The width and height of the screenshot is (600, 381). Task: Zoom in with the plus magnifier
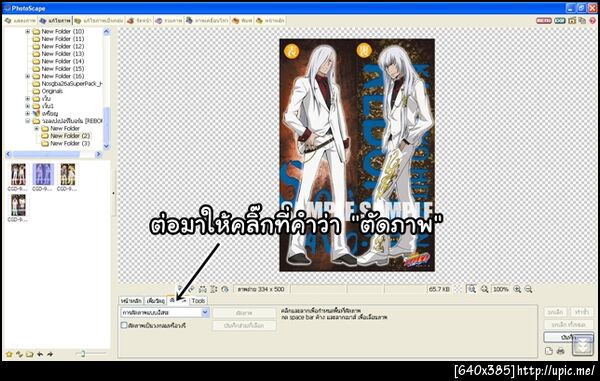click(517, 289)
